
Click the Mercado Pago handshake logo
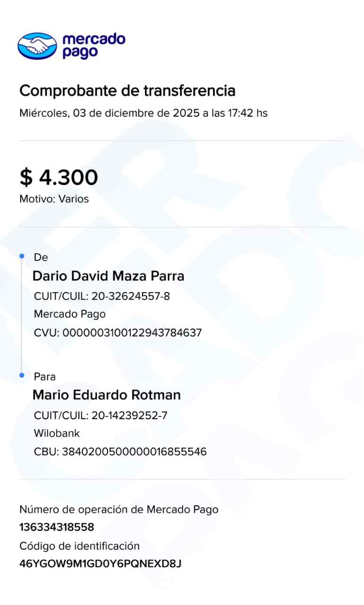[x=37, y=46]
